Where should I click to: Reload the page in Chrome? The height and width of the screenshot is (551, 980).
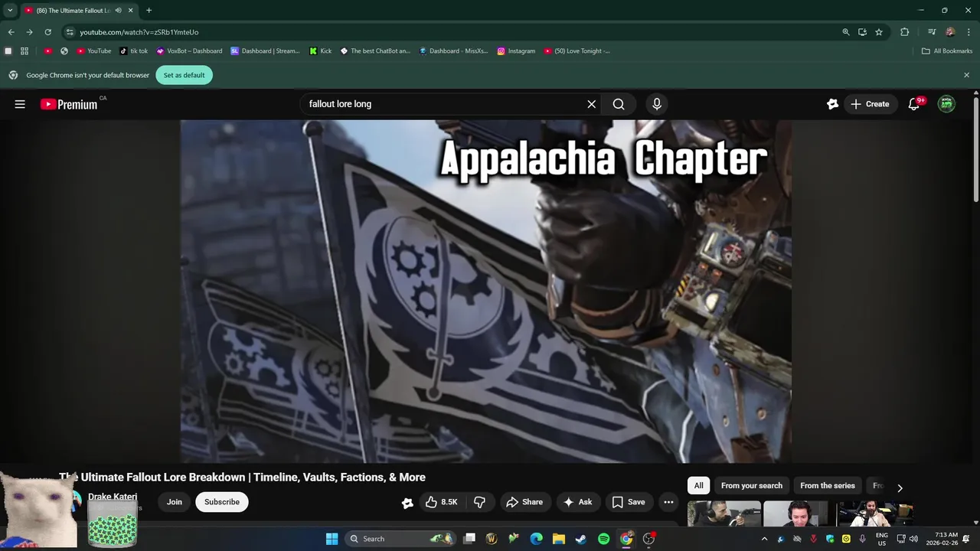click(47, 32)
